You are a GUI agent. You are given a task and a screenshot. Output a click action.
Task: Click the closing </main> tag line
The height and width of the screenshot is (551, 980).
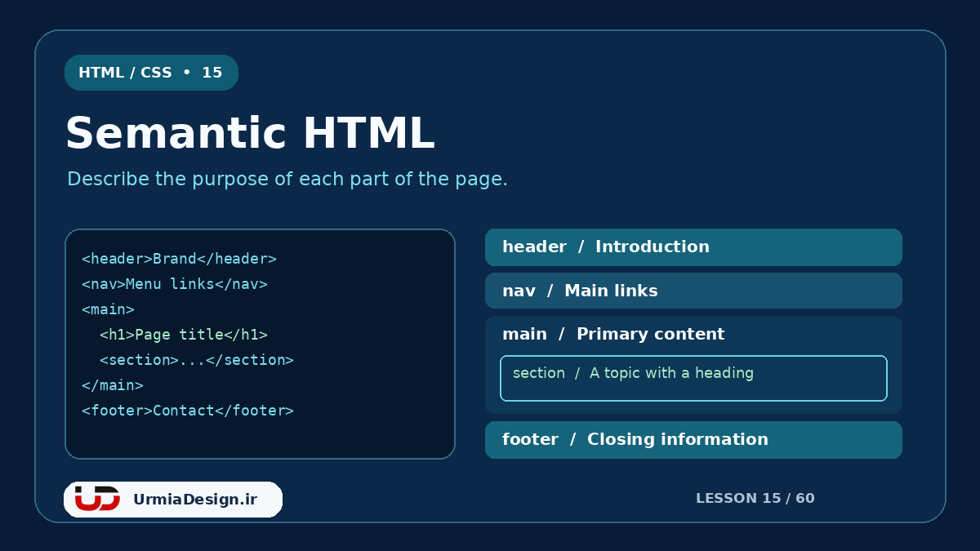click(113, 385)
